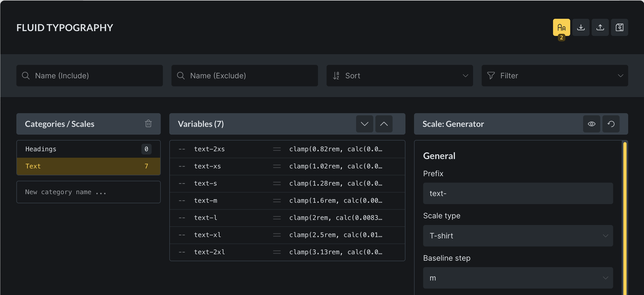Viewport: 644px width, 295px height.
Task: Click the save disk icon in header
Action: point(619,27)
